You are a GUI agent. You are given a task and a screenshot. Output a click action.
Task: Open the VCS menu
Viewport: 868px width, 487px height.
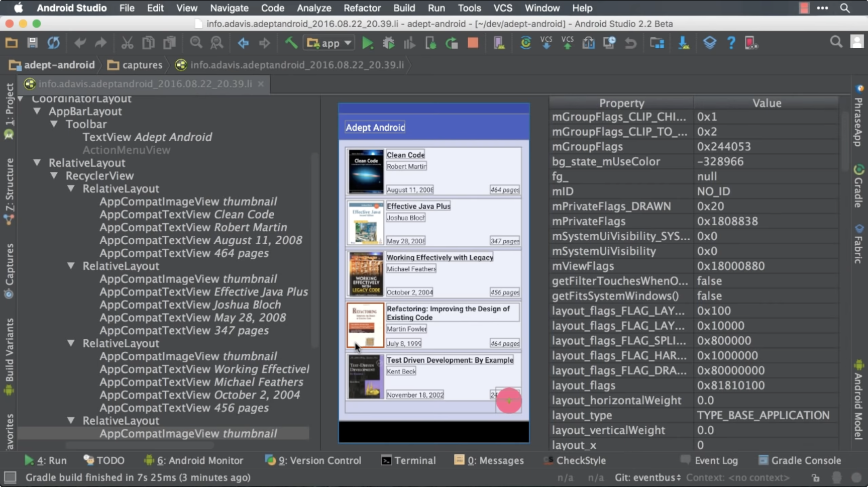502,8
